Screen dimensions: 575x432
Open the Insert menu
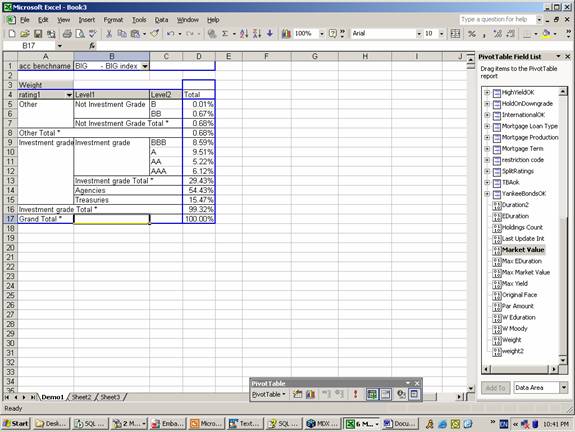coord(87,20)
